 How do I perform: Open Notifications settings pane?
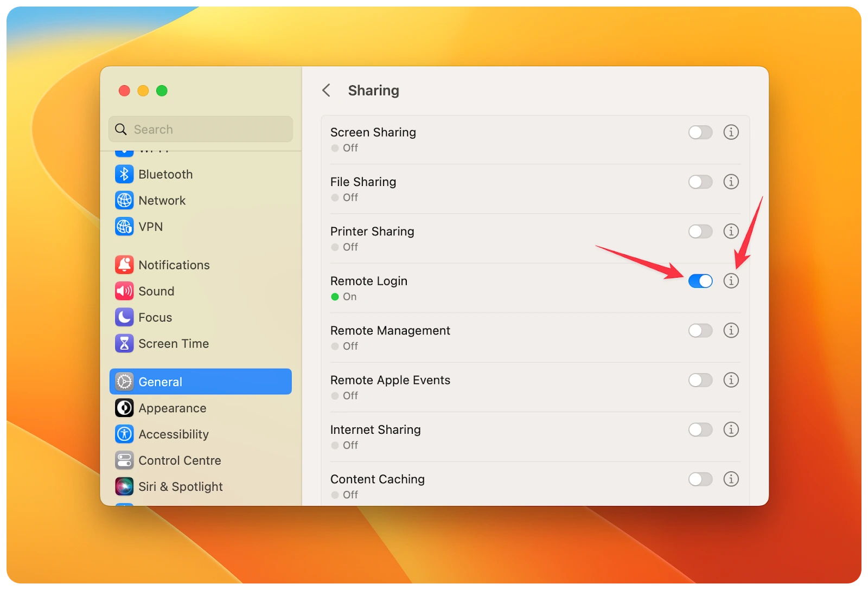tap(201, 265)
